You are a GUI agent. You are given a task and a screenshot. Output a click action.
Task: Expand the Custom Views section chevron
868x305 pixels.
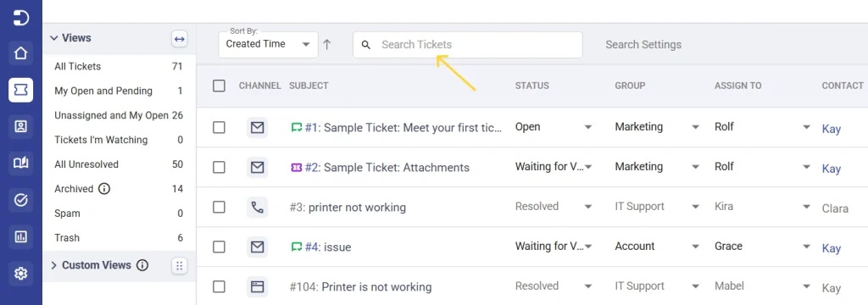tap(53, 266)
